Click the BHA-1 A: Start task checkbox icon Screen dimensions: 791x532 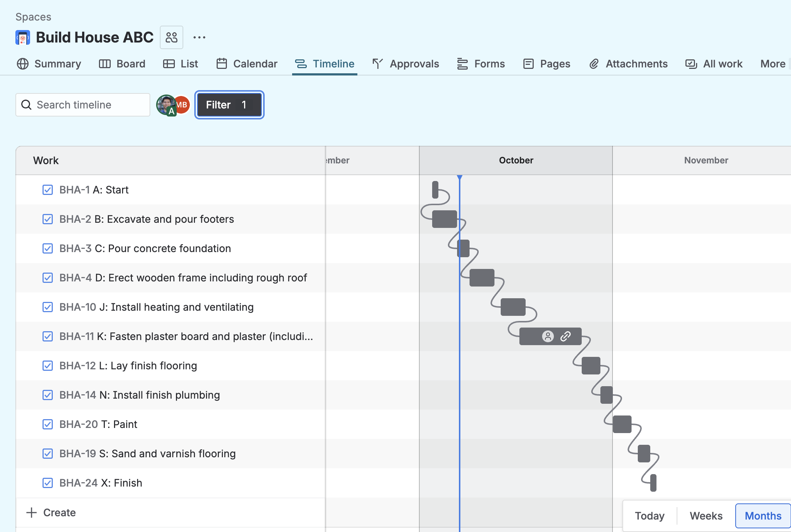(x=48, y=190)
